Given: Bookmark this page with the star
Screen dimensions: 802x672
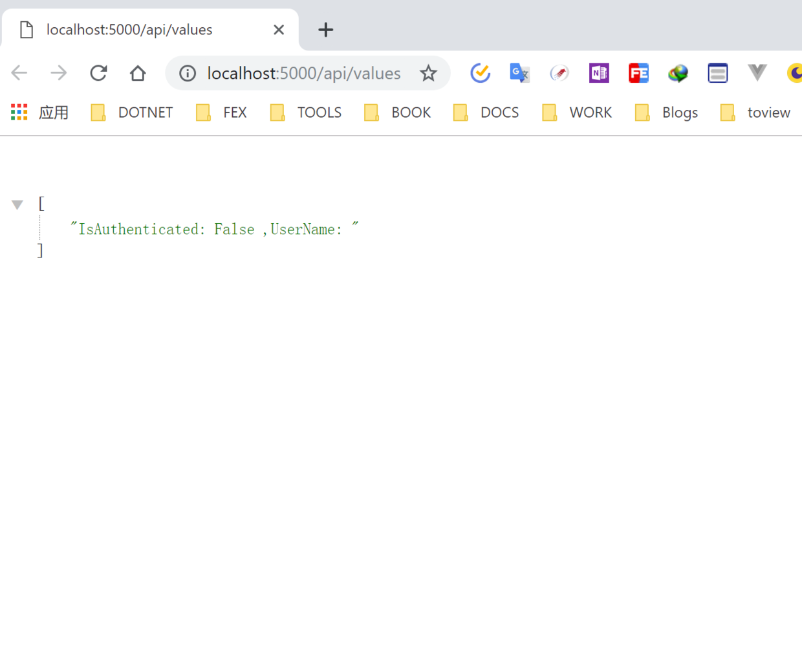Looking at the screenshot, I should tap(428, 73).
